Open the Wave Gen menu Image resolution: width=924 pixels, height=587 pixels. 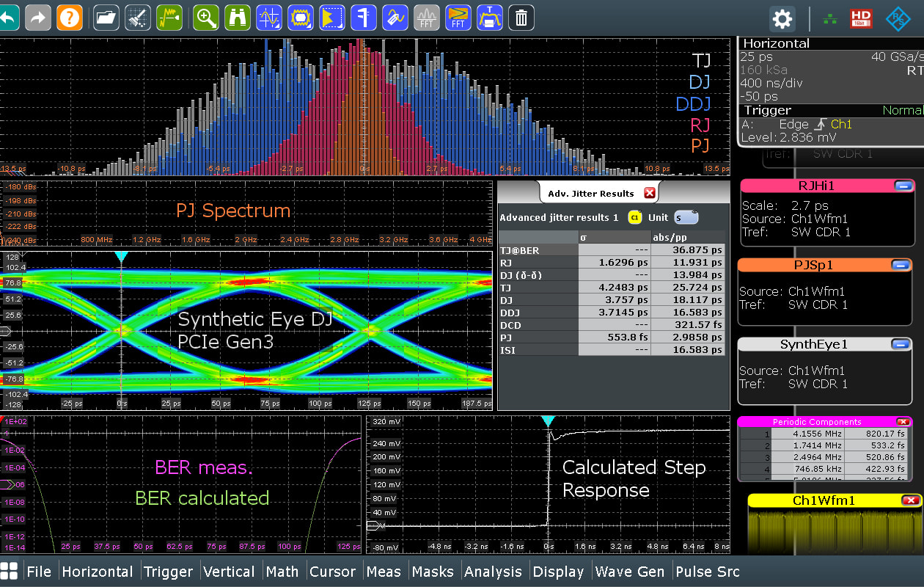tap(630, 572)
